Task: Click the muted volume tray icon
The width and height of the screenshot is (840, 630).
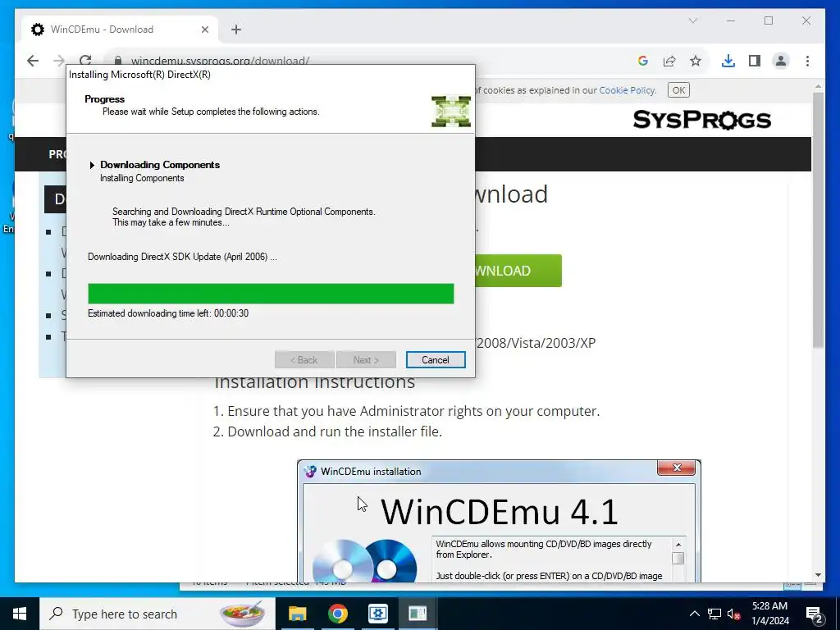Action: point(734,614)
